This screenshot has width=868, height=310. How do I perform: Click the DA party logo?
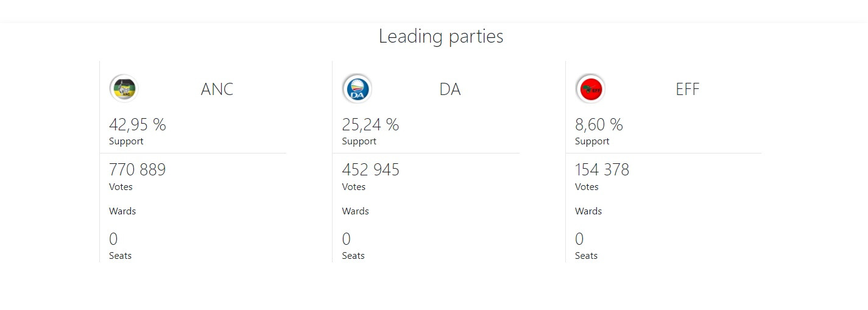(x=357, y=89)
